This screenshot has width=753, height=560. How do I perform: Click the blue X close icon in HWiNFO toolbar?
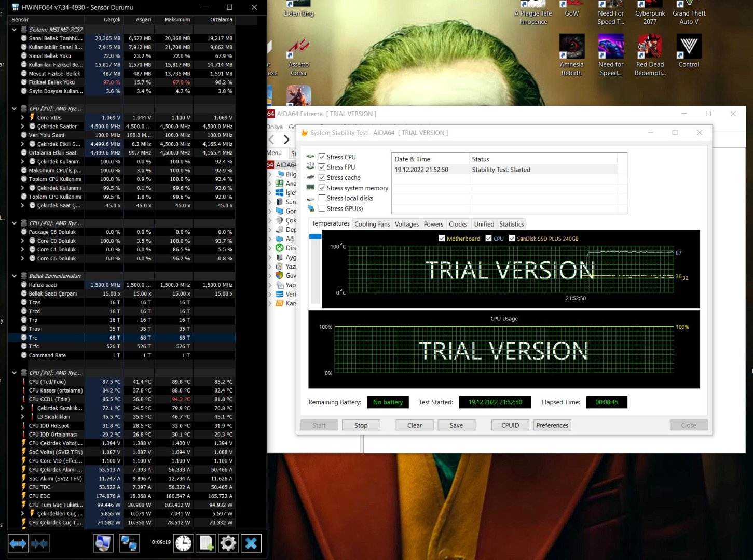click(251, 543)
